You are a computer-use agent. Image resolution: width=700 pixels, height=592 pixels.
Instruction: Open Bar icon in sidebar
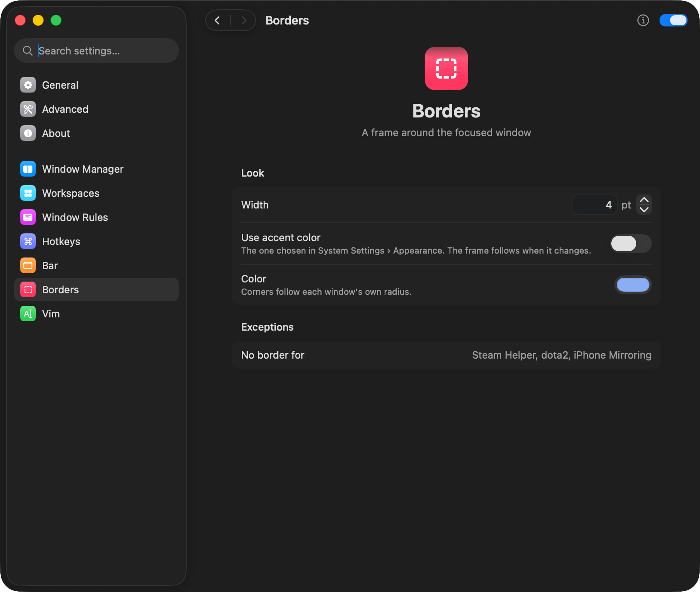pyautogui.click(x=28, y=266)
